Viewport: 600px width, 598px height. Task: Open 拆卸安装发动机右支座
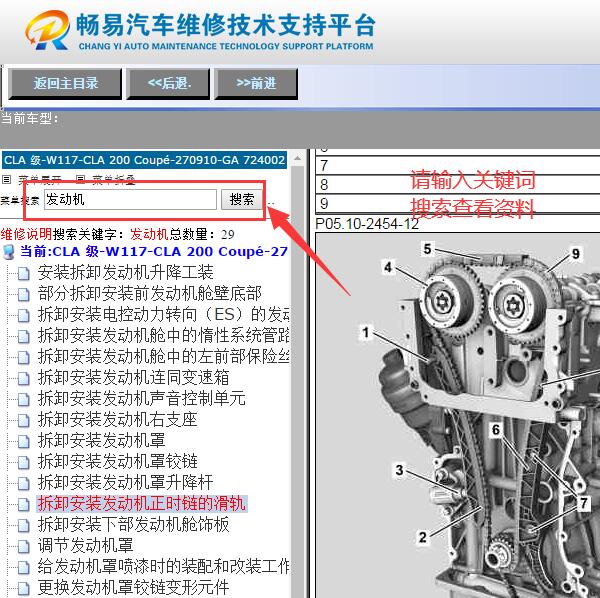(x=117, y=420)
